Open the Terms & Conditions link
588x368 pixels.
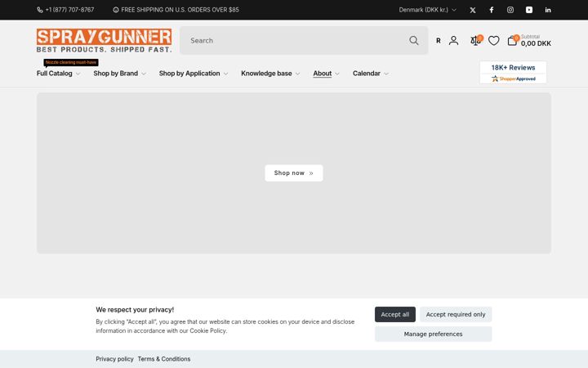pyautogui.click(x=164, y=359)
